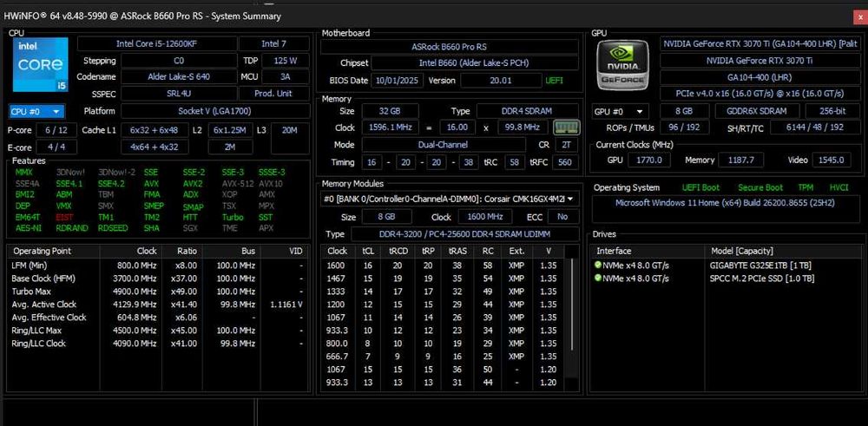Image resolution: width=868 pixels, height=426 pixels.
Task: Select the SPCC M.2 PCIe SSD drive row
Action: (725, 279)
